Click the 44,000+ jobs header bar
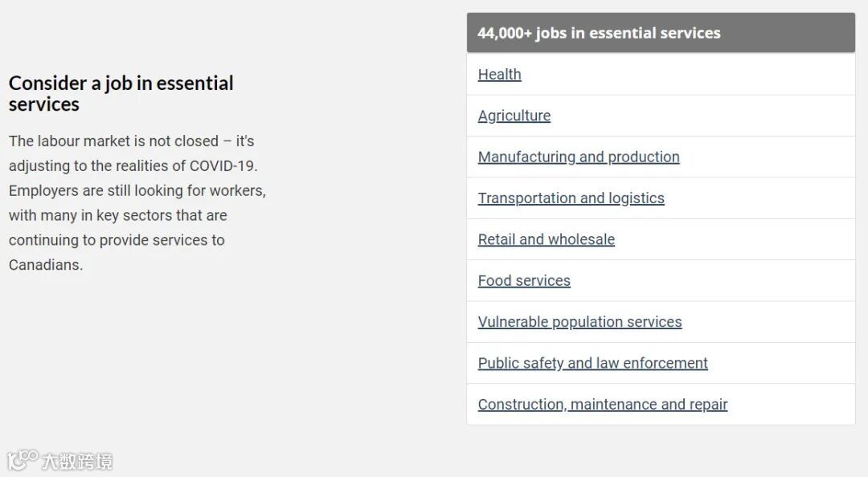This screenshot has height=477, width=868. coord(660,33)
